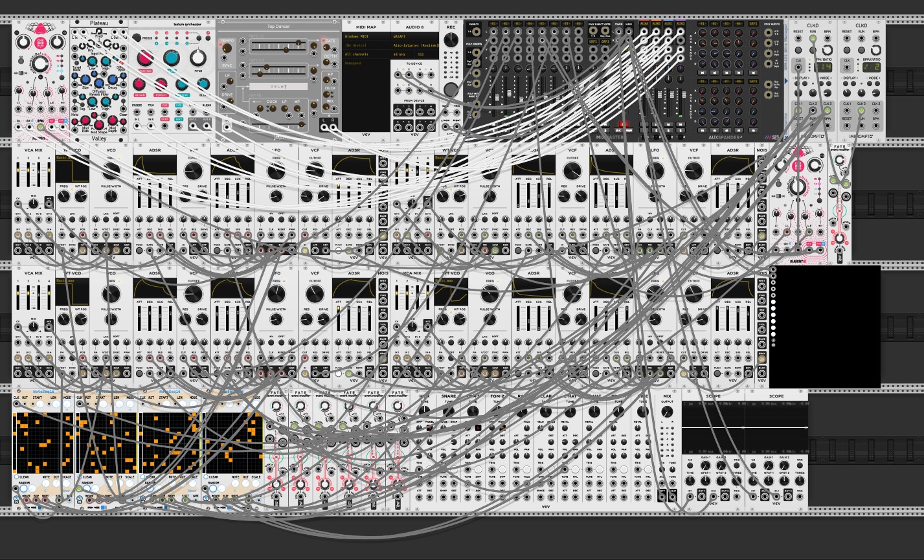Viewport: 924px width, 560px height.
Task: Click the OUTPUT knob on the MIX module
Action: [x=667, y=412]
